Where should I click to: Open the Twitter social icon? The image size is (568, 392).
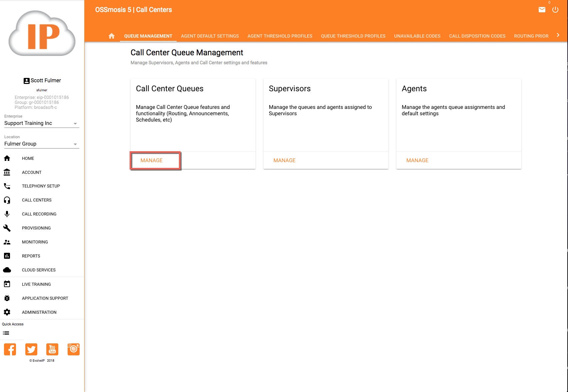31,349
